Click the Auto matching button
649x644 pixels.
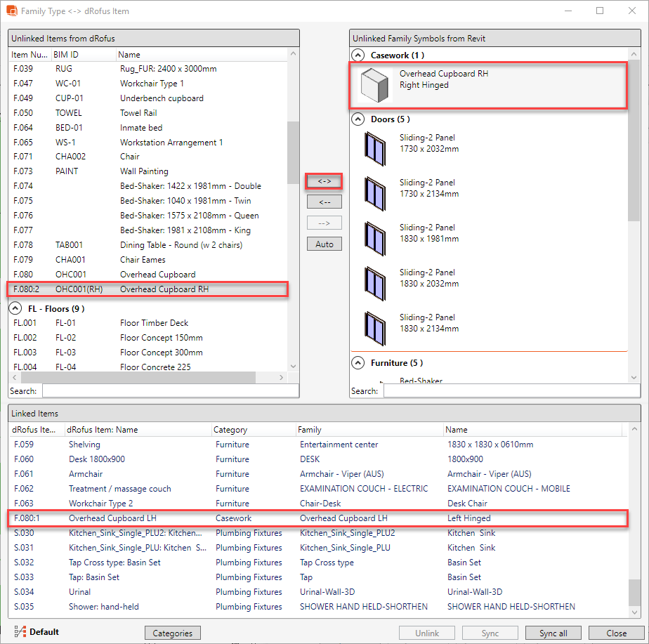point(324,244)
